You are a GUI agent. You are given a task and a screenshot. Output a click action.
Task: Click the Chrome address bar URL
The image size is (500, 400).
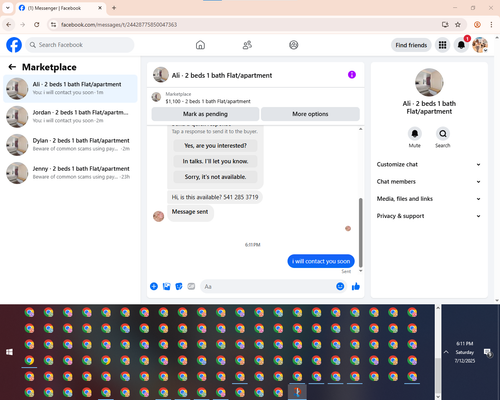click(x=119, y=25)
